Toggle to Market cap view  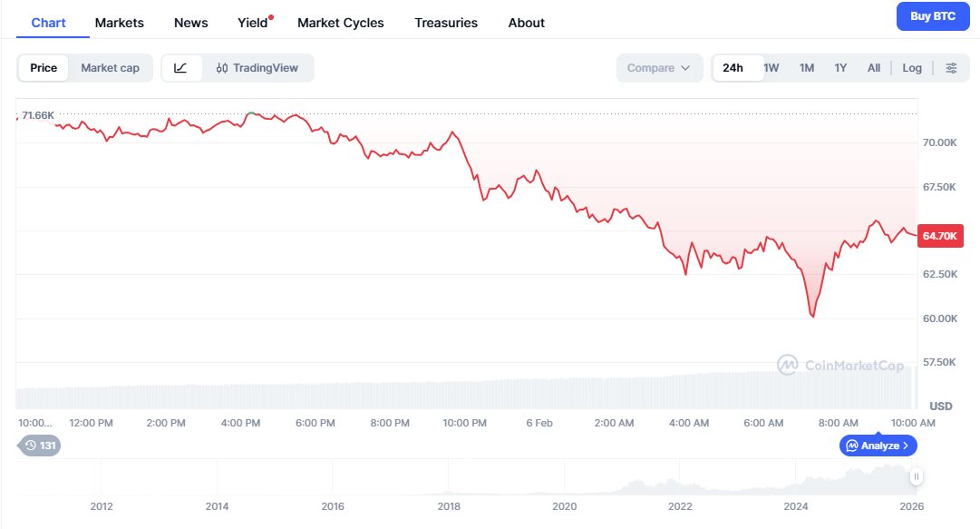pyautogui.click(x=111, y=67)
